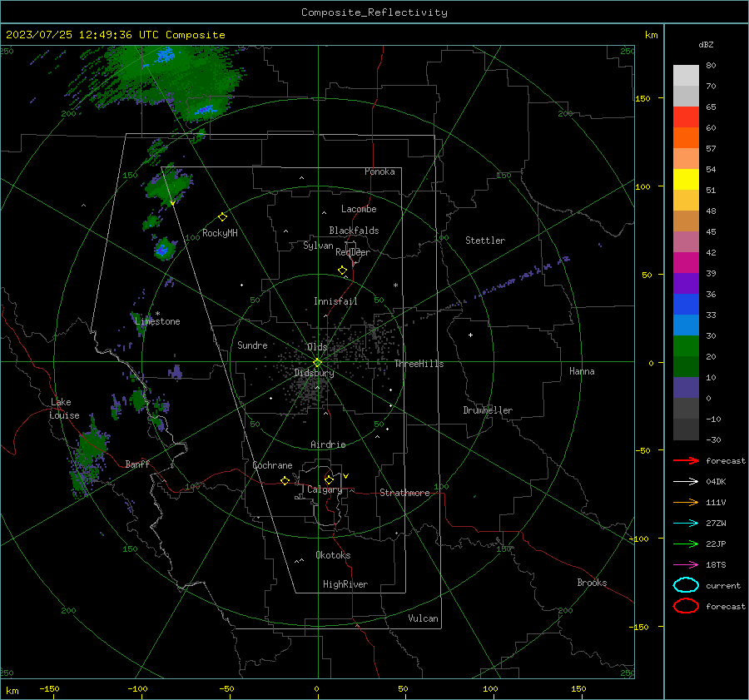Click the 51 dBZ yellow color swatch
749x700 pixels.
(x=686, y=180)
